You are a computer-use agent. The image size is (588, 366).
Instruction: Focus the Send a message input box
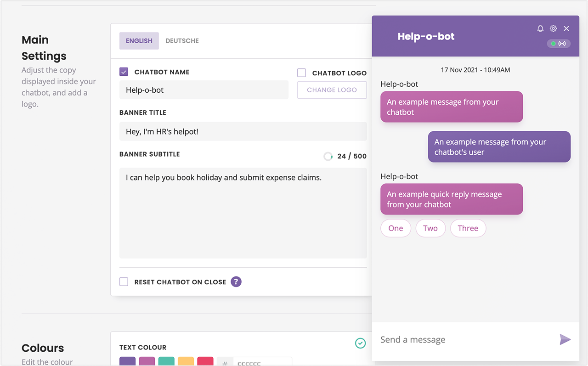(x=464, y=340)
